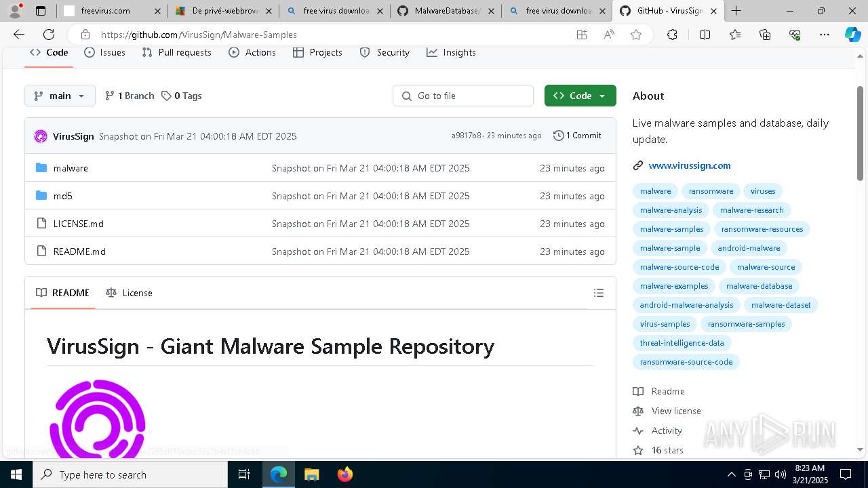The width and height of the screenshot is (868, 488).
Task: Open Read aloud icon in address bar
Action: click(x=609, y=35)
